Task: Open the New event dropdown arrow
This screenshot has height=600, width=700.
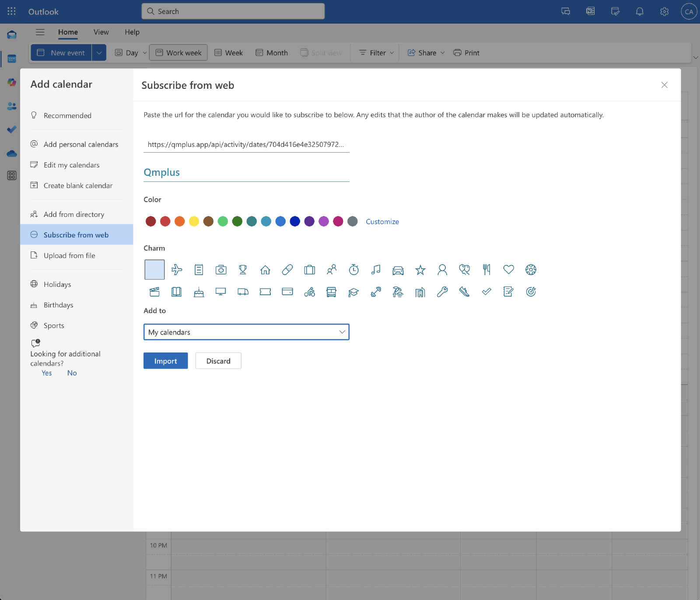Action: pos(99,53)
